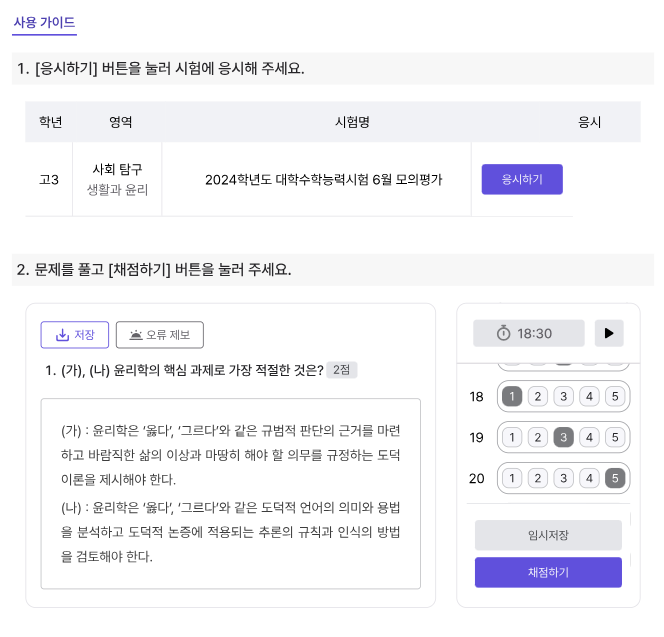Choose option 4 for question 19

pyautogui.click(x=589, y=437)
